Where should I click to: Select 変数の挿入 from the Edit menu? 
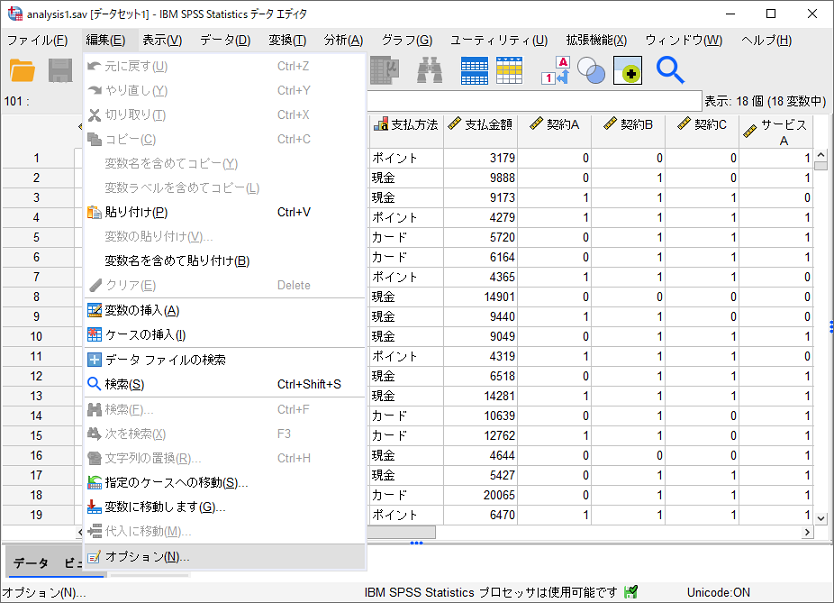coord(135,309)
